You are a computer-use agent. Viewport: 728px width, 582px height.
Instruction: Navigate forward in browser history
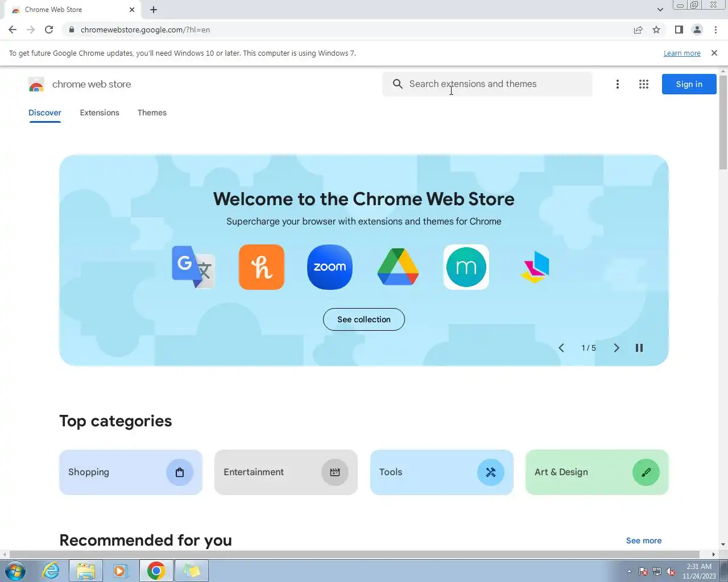31,30
